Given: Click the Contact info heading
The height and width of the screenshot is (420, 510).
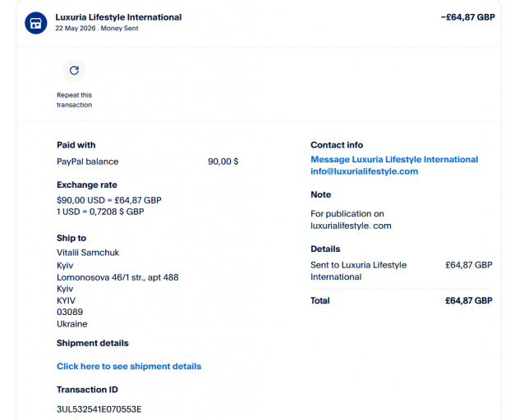Looking at the screenshot, I should 337,145.
